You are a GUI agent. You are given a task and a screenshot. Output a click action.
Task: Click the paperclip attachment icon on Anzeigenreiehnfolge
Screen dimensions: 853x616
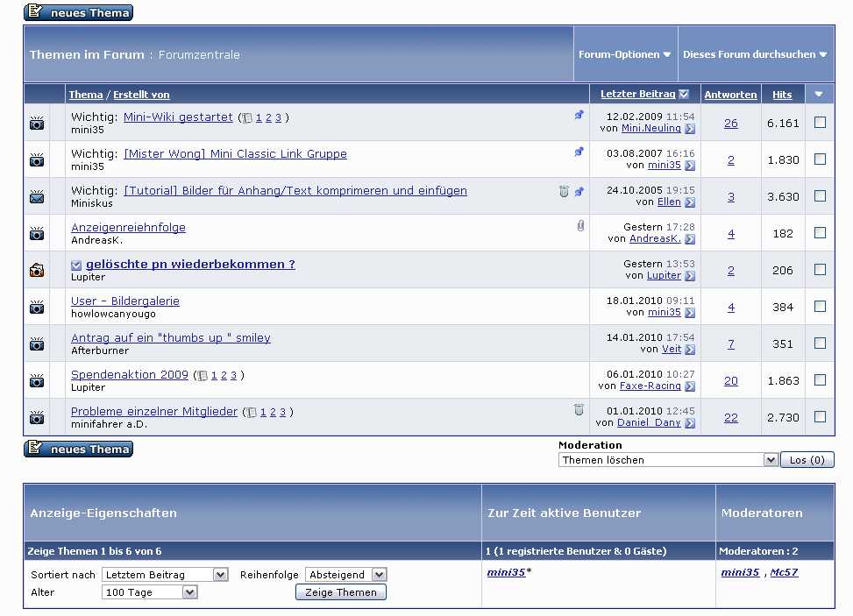579,226
